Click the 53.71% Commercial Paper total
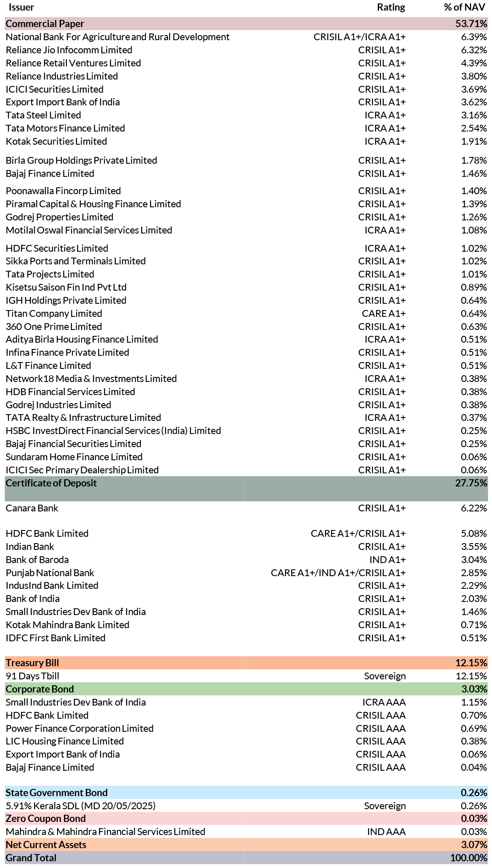 click(x=471, y=24)
